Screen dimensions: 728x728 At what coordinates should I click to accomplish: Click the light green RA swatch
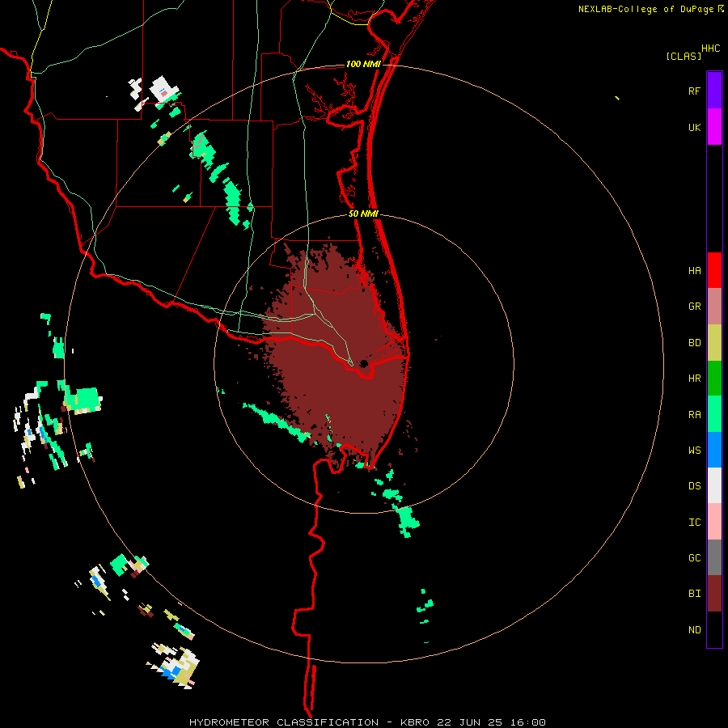click(x=714, y=414)
